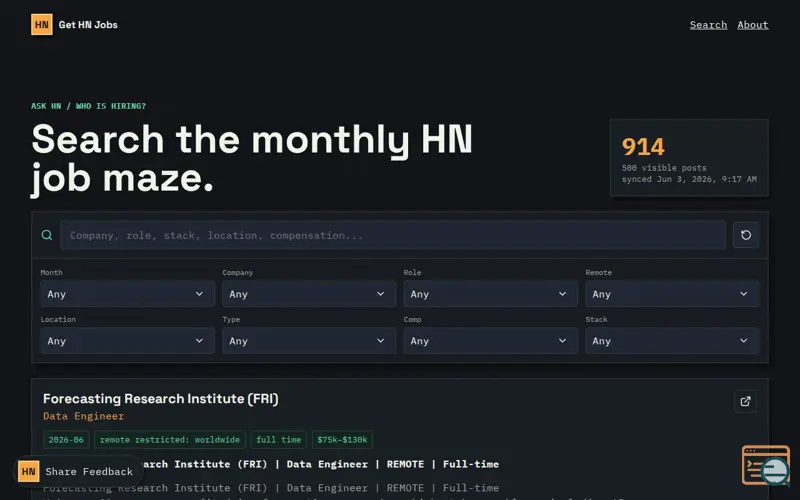Expand the Stack filter dropdown
Screen dimensions: 800x500
(x=672, y=341)
